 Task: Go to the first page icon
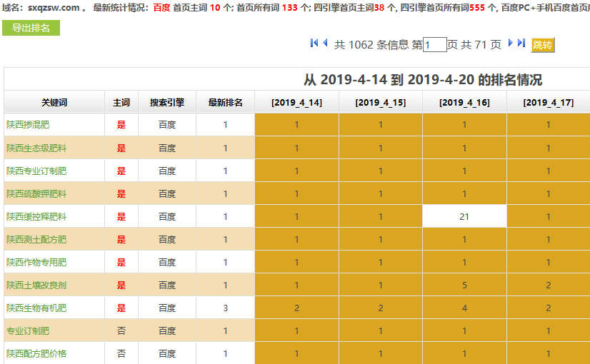point(314,44)
